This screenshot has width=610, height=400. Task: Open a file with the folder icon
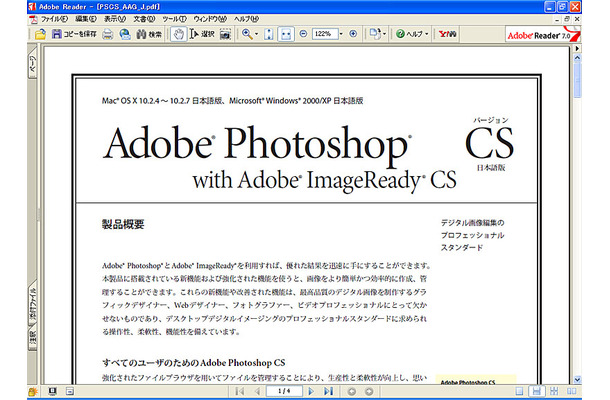tap(40, 34)
